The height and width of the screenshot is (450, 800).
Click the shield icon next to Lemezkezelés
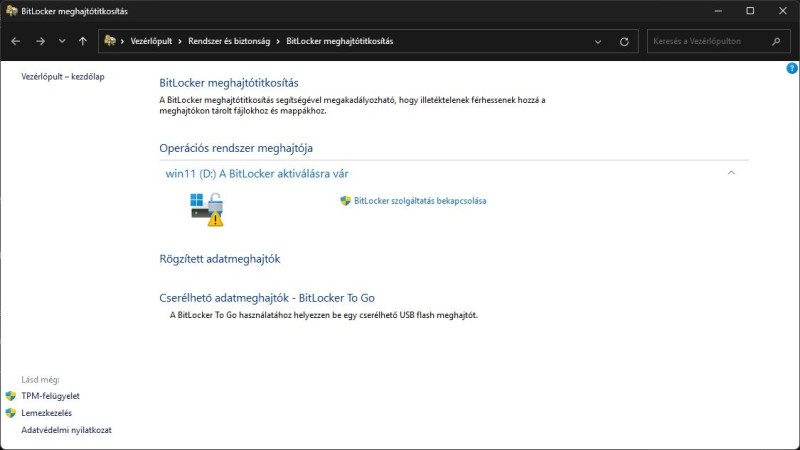(x=11, y=413)
